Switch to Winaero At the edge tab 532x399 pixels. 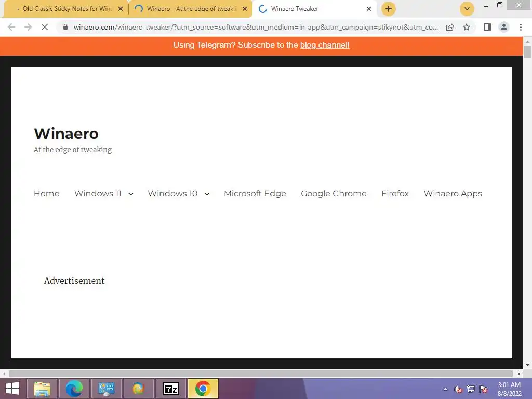[x=190, y=9]
